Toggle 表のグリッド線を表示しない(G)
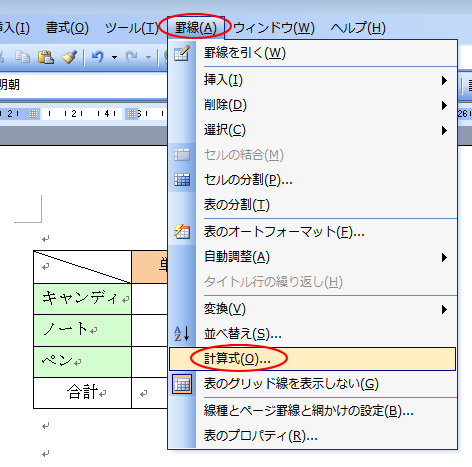The width and height of the screenshot is (472, 467). pos(313,384)
